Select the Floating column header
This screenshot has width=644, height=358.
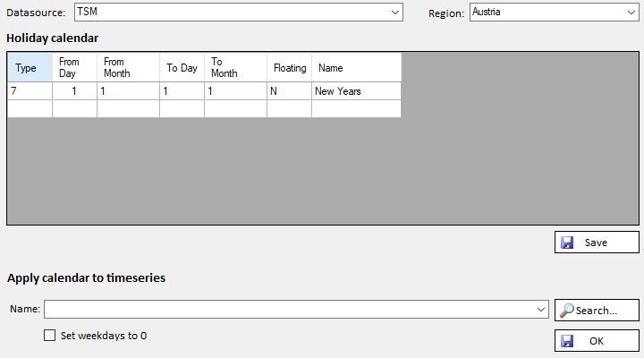pyautogui.click(x=289, y=68)
